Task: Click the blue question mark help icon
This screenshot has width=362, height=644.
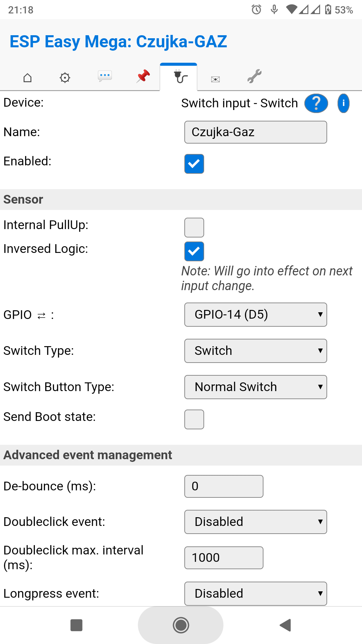Action: pos(316,103)
